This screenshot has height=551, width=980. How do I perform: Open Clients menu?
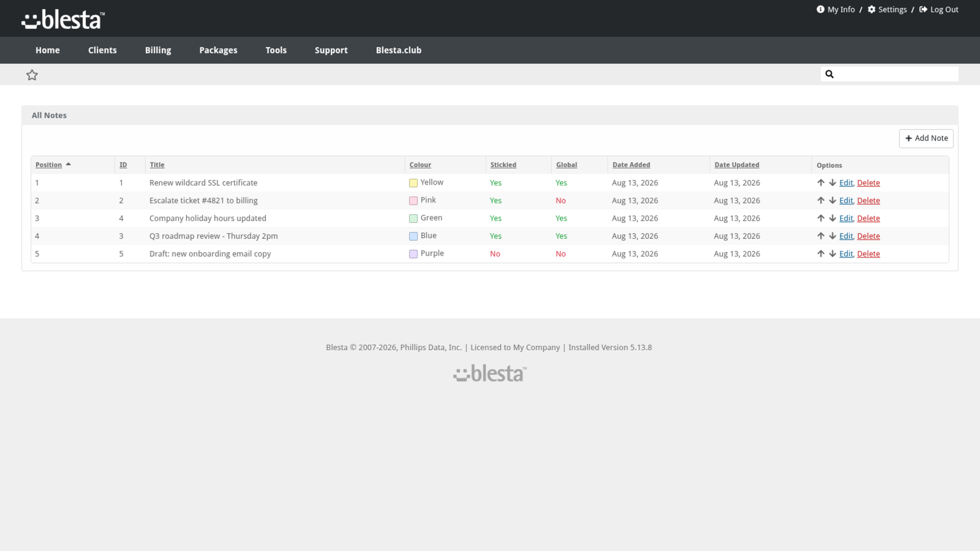tap(102, 50)
